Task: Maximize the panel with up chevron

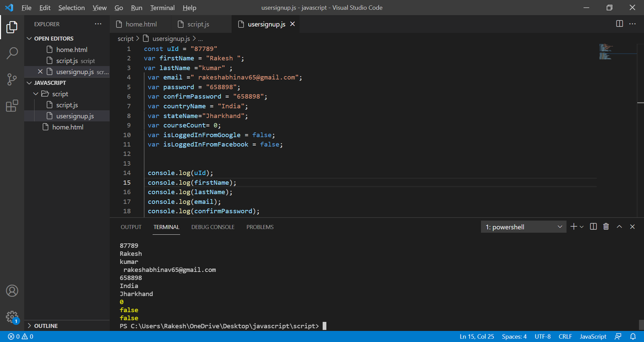Action: click(619, 227)
